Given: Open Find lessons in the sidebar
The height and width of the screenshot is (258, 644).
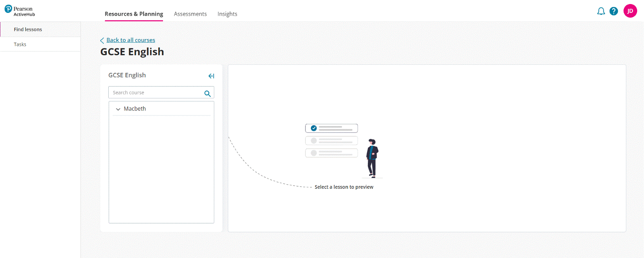Looking at the screenshot, I should click(28, 29).
